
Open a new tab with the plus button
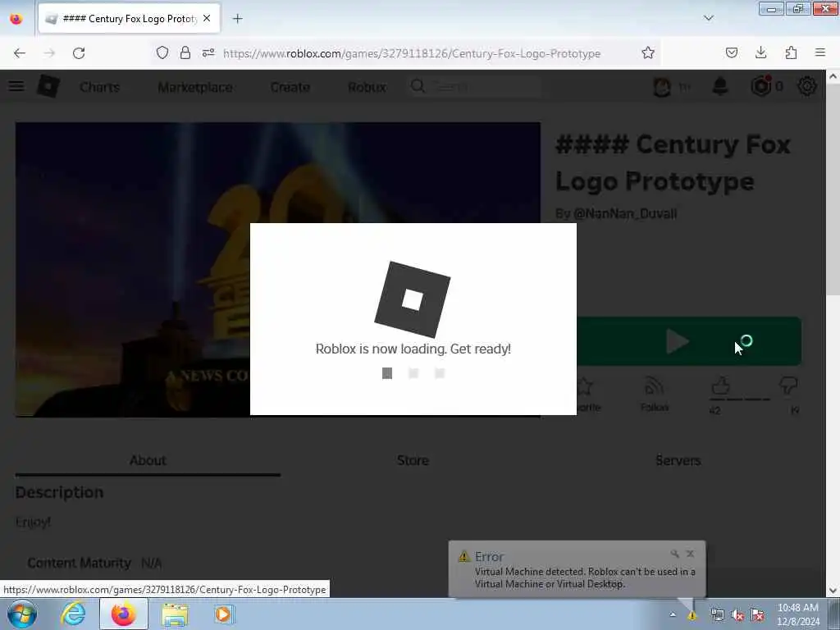click(x=237, y=19)
